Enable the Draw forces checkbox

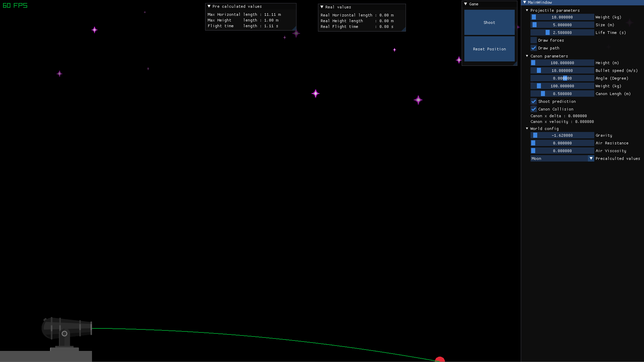click(x=534, y=40)
